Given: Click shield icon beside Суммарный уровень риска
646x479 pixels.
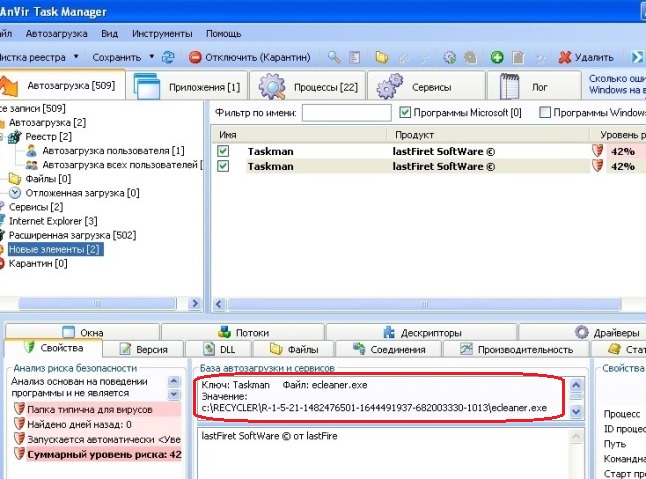Looking at the screenshot, I should tap(19, 454).
